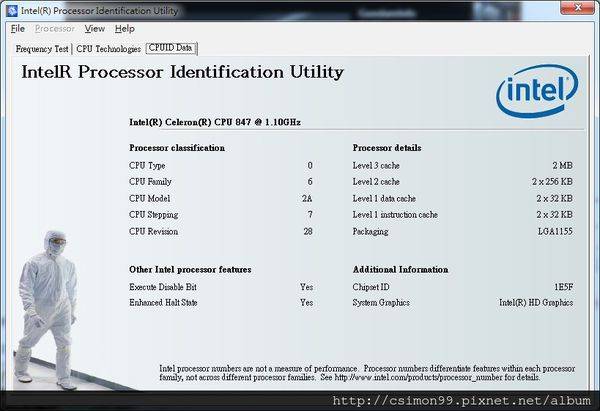
Task: Select the CPUID Data tab
Action: coord(171,48)
